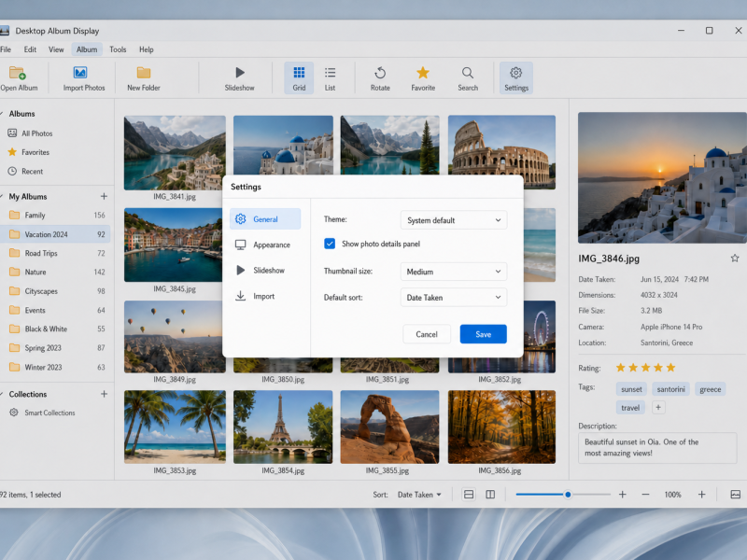Viewport: 747px width, 560px height.
Task: Open the Family album
Action: 56,216
